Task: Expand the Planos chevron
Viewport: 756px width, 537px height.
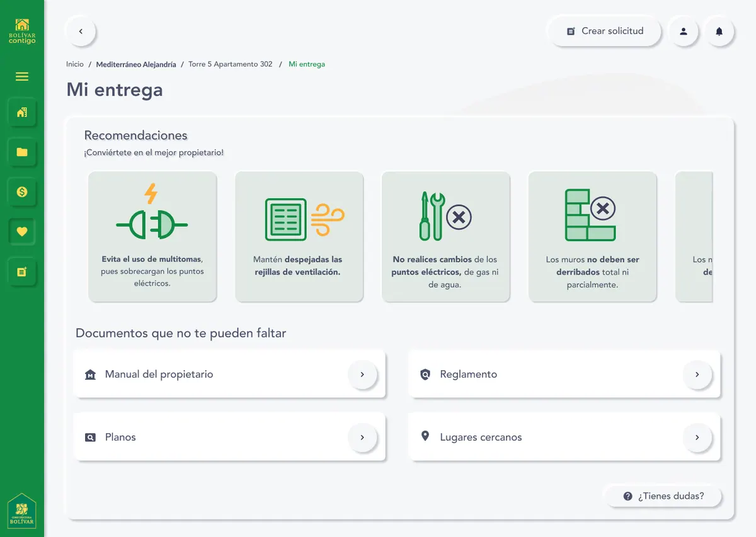Action: 362,437
